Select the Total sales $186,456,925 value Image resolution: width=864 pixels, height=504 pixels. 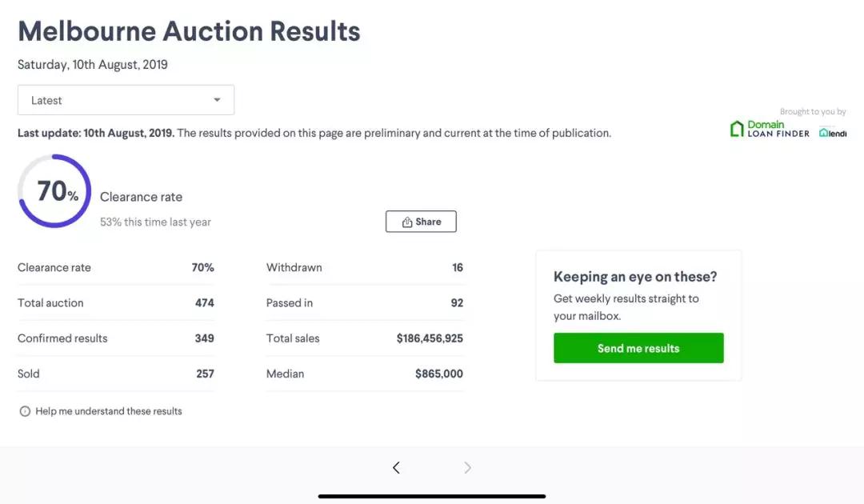[x=430, y=338]
